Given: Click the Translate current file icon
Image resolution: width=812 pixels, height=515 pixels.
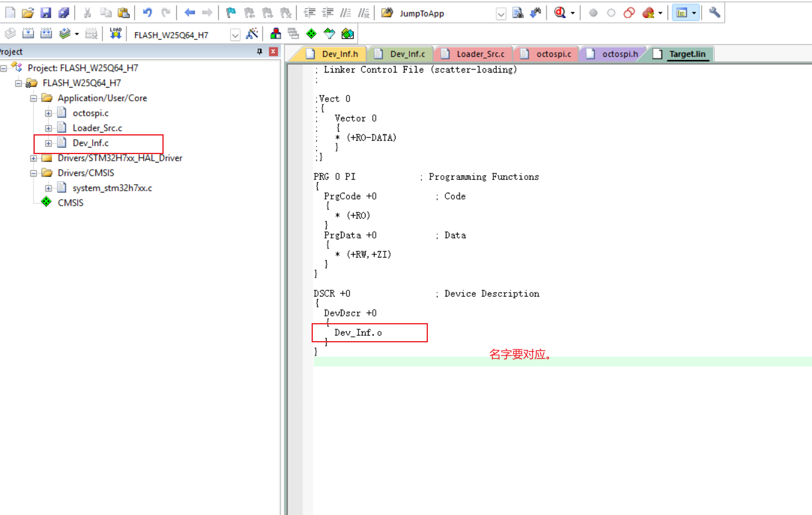Looking at the screenshot, I should tap(10, 34).
